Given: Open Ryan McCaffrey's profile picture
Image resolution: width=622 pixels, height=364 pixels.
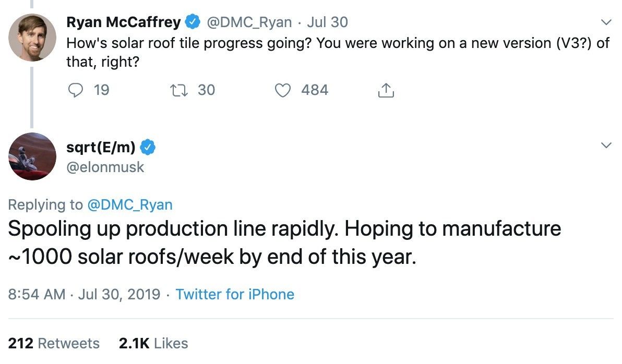Looking at the screenshot, I should 32,38.
